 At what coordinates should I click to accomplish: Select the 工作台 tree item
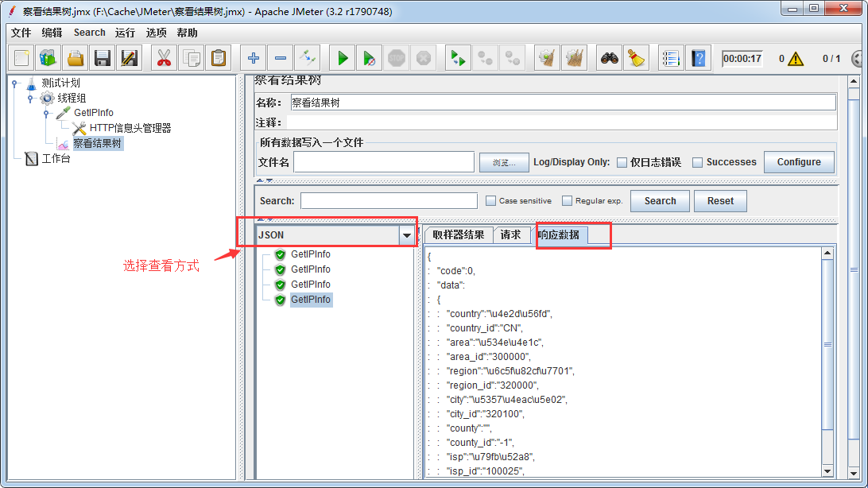pyautogui.click(x=56, y=158)
